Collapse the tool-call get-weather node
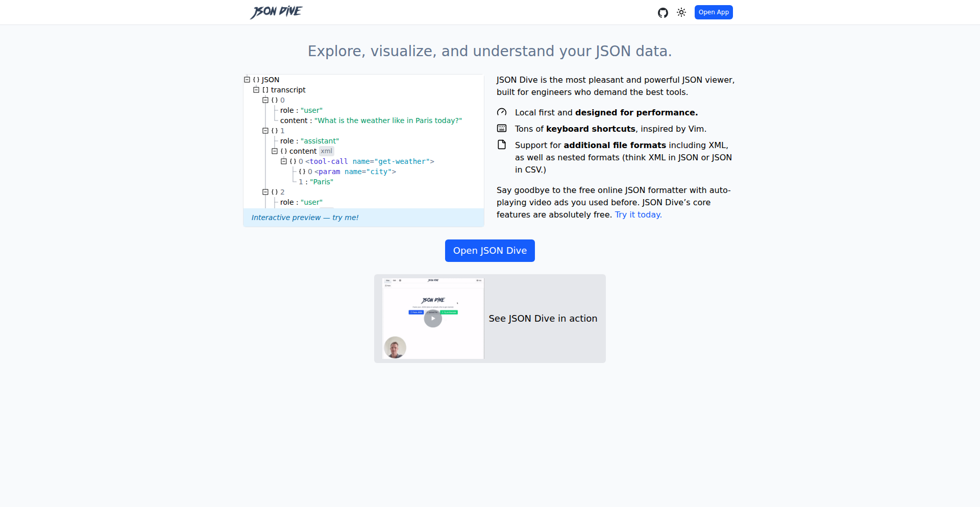Screen dimensions: 980x507 point(284,161)
